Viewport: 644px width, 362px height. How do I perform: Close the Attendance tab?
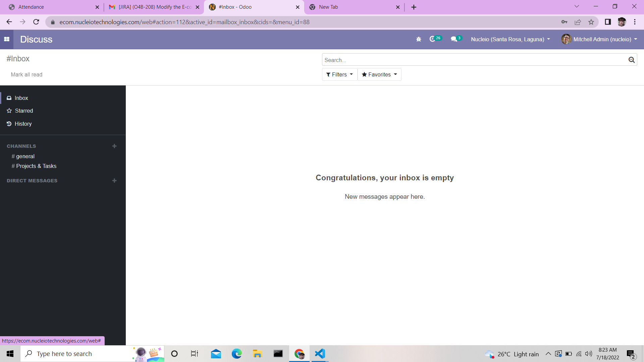coord(97,7)
